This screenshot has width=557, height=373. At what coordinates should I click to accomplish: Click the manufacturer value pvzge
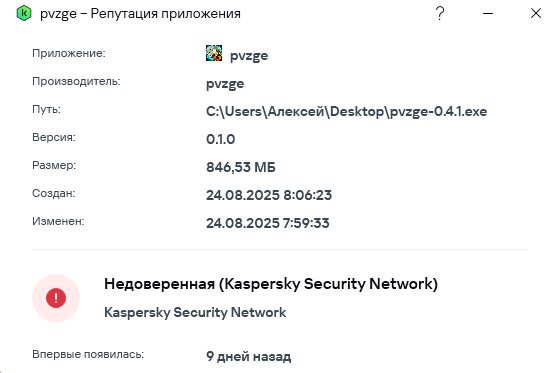tap(225, 84)
